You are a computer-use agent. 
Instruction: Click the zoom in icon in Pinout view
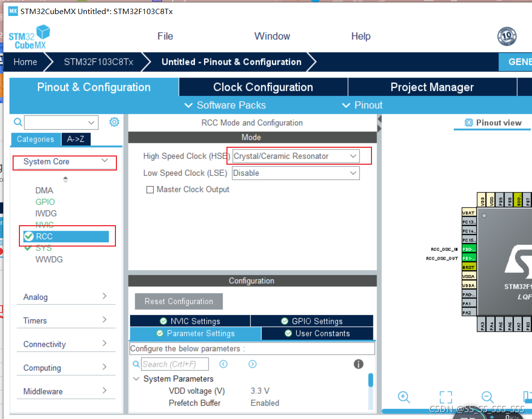point(404,397)
